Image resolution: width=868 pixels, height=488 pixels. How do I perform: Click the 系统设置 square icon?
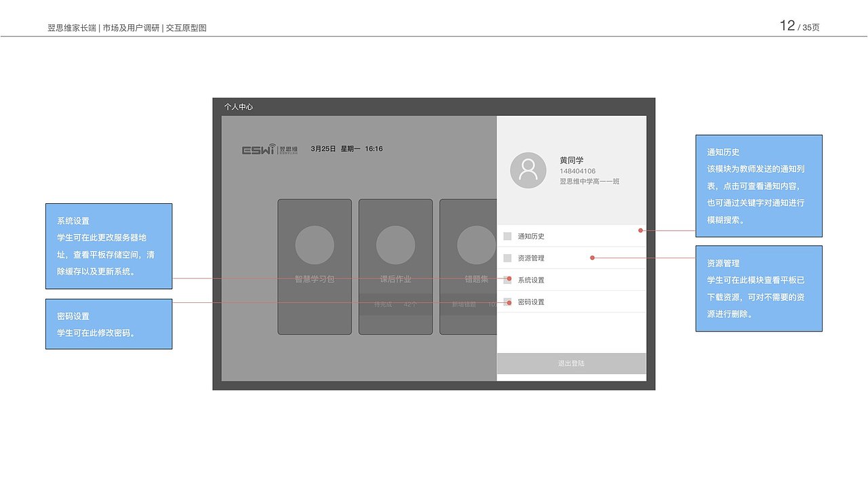[x=507, y=280]
